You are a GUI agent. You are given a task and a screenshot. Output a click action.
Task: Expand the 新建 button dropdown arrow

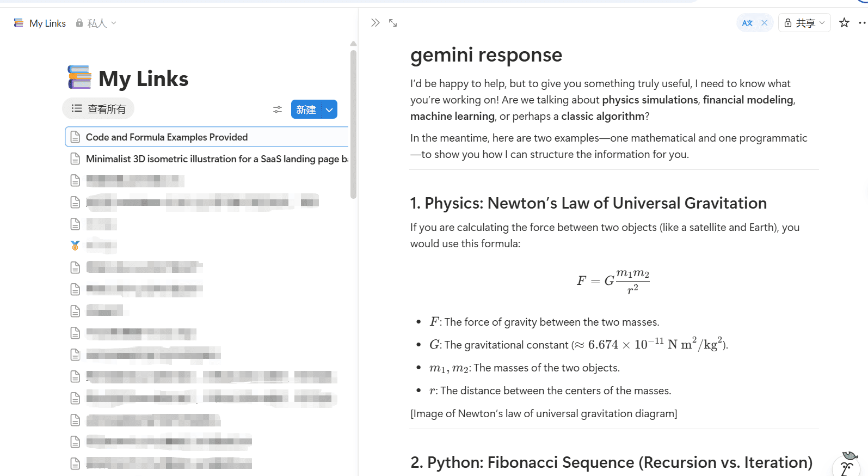(x=329, y=109)
